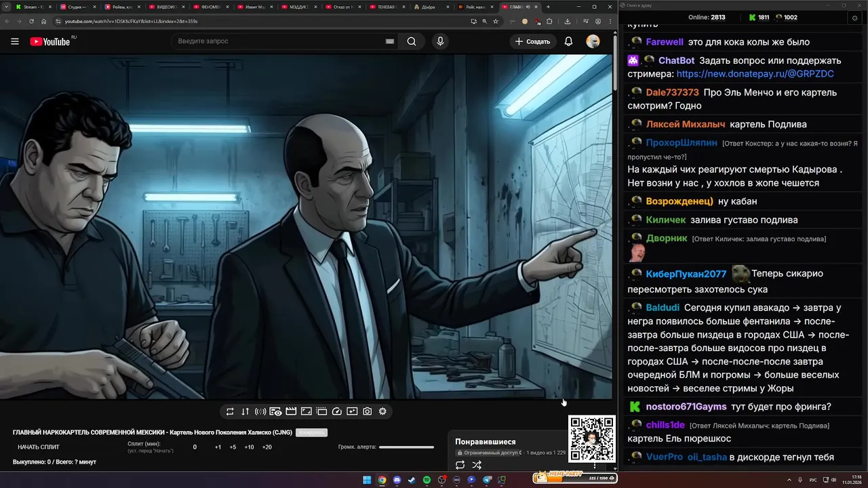Open the browser extensions puzzle icon
868x488 pixels.
coord(549,21)
